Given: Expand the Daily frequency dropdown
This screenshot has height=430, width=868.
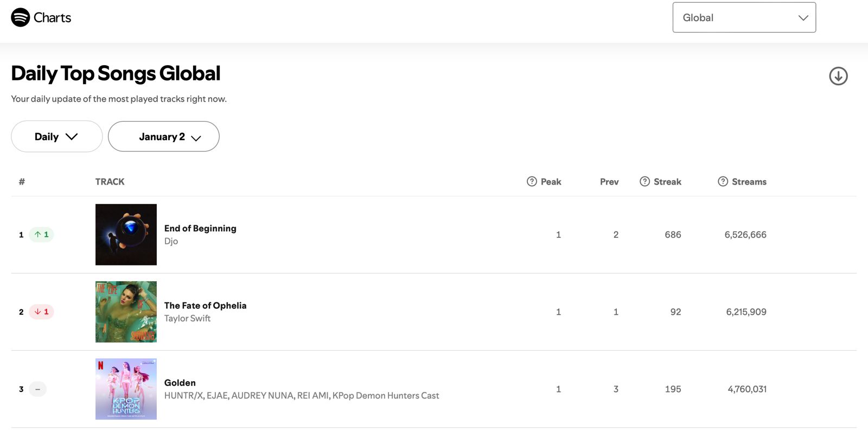Looking at the screenshot, I should [x=56, y=136].
